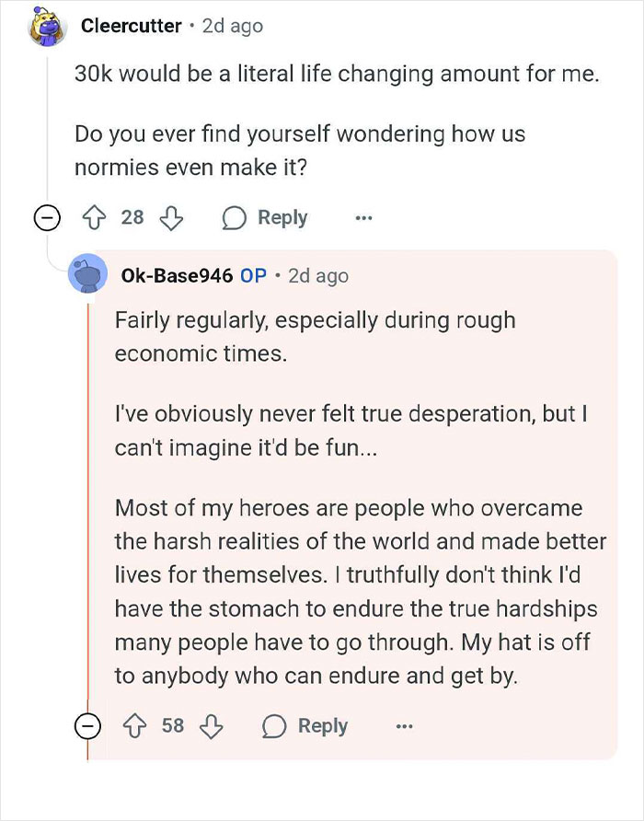Viewport: 644px width, 821px height.
Task: Open the overflow menu on Ok-Base946's reply
Action: pos(403,725)
